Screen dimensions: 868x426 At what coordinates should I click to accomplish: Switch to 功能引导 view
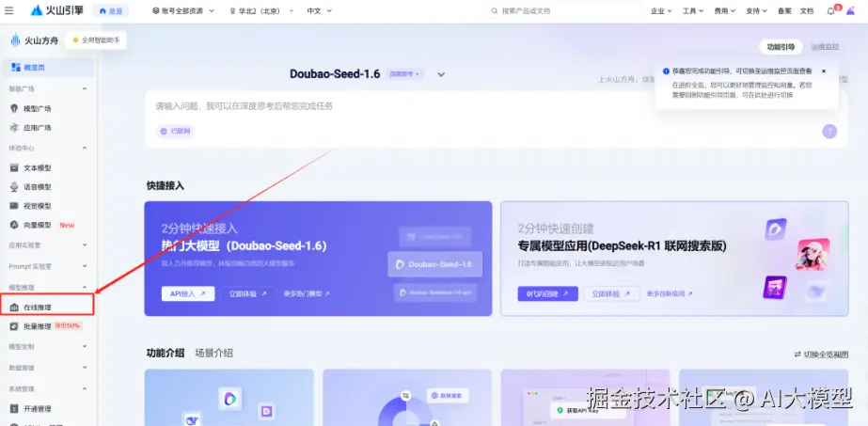781,47
